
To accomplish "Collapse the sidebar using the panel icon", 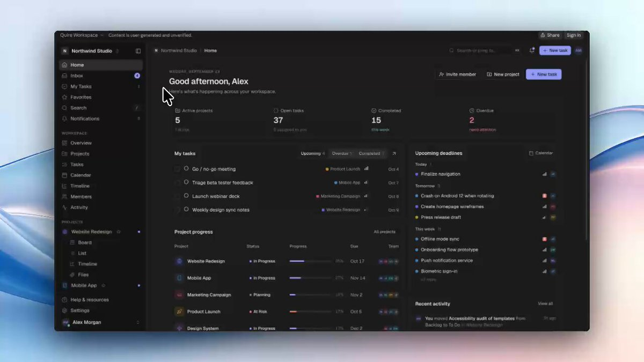I will tap(138, 51).
